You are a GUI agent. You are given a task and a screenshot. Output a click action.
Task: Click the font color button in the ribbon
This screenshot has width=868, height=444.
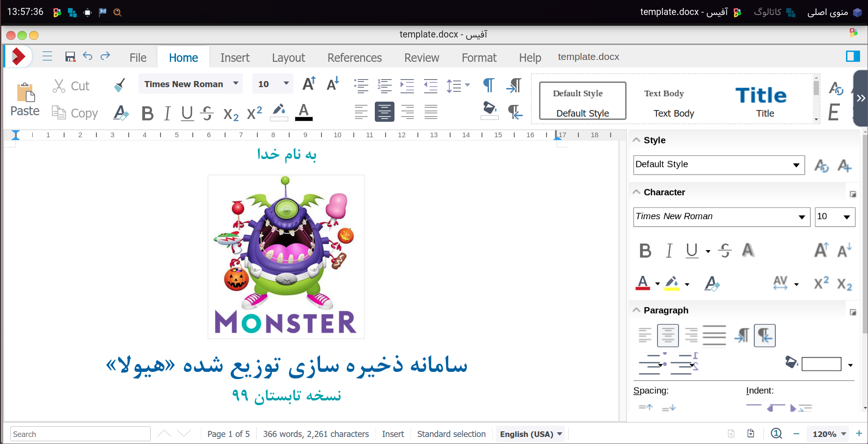click(x=304, y=112)
